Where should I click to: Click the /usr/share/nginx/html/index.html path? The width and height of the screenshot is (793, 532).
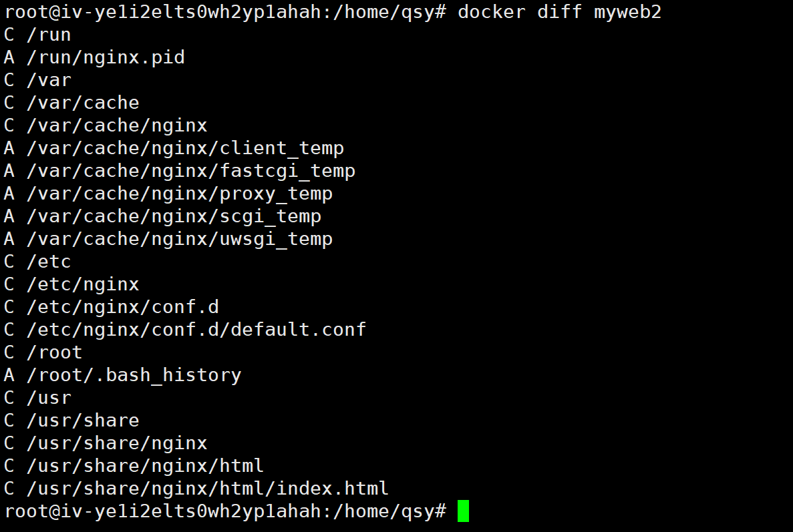[207, 489]
